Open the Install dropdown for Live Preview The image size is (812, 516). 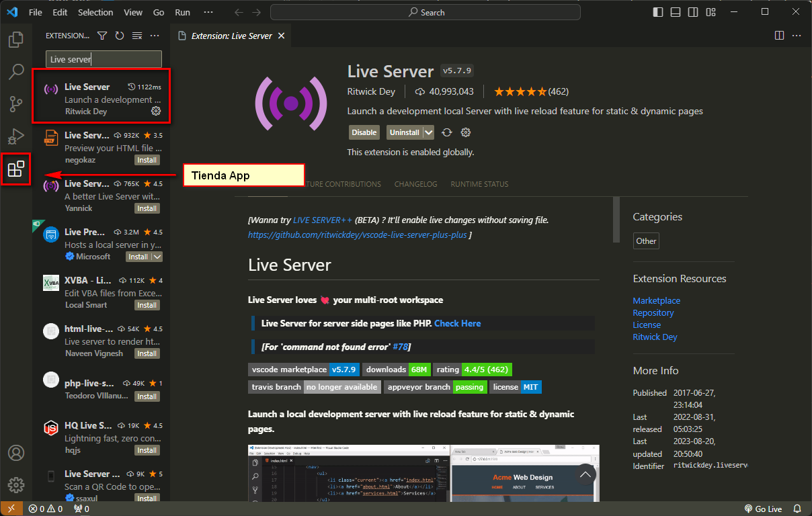pos(156,256)
